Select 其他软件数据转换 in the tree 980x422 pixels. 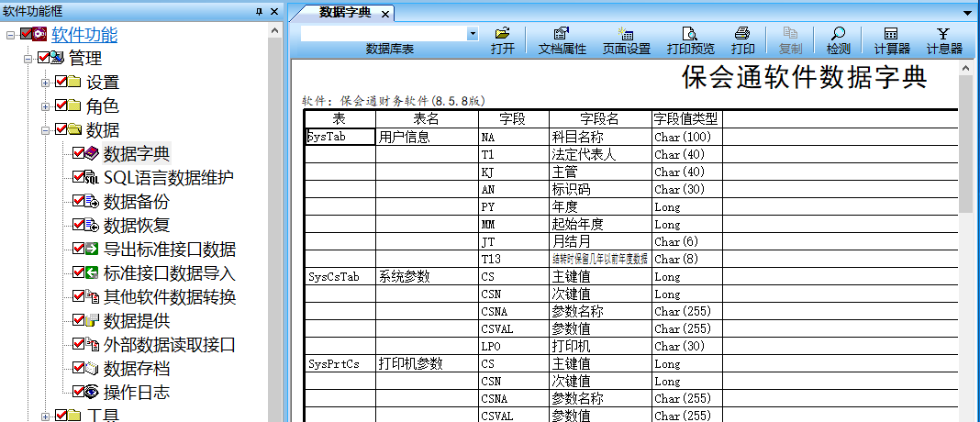170,296
